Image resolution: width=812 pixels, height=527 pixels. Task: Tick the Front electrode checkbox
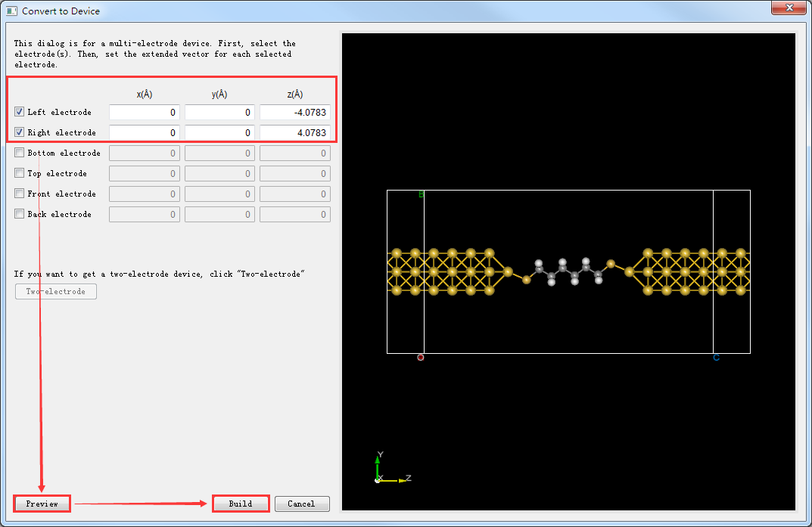point(20,194)
